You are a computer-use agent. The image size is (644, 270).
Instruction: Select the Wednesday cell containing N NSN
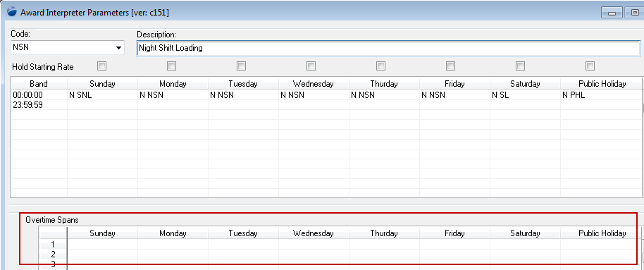tap(314, 95)
